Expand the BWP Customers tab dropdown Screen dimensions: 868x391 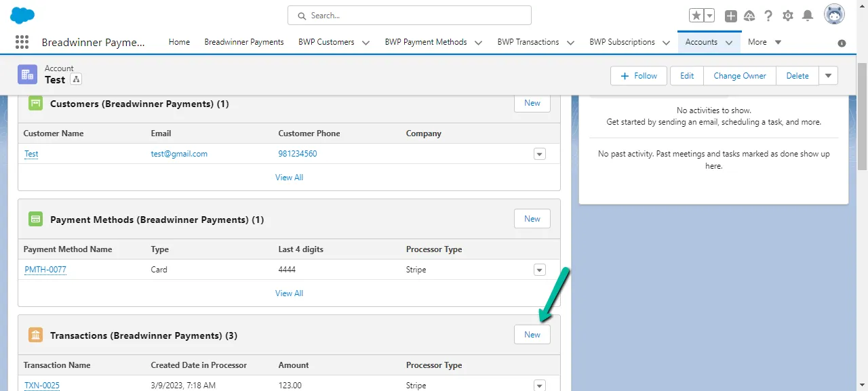pyautogui.click(x=366, y=43)
